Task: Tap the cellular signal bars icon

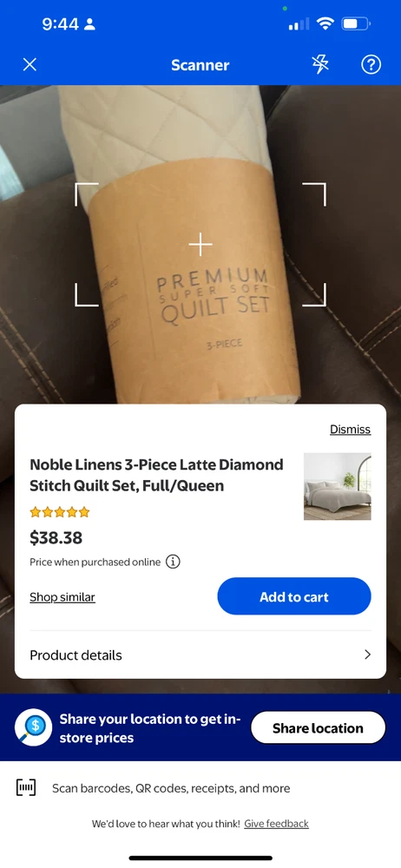Action: tap(299, 24)
